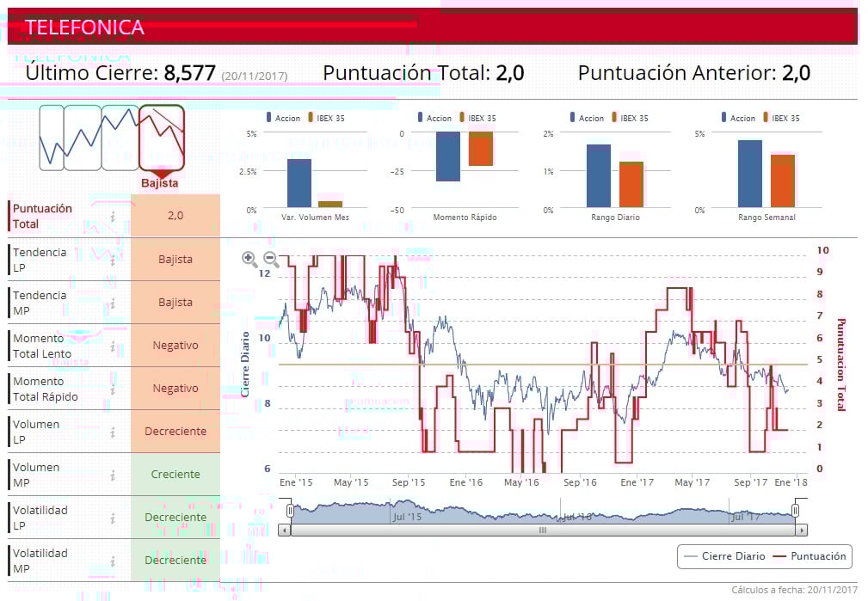Open info icon for Puntuación Total
Screen dimensions: 868x601
pos(113,217)
